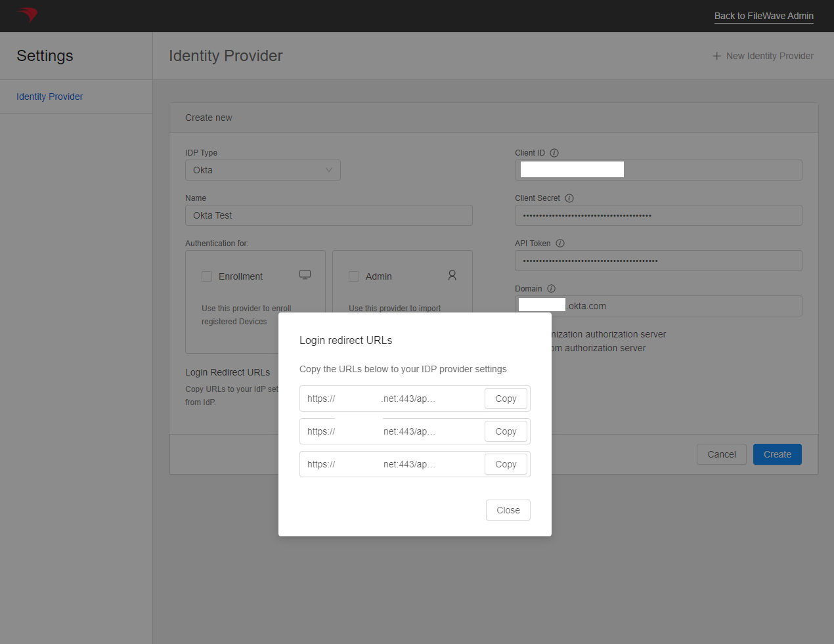Screen dimensions: 834x644
Task: Click the 'Create new' panel heading
Action: pos(209,118)
